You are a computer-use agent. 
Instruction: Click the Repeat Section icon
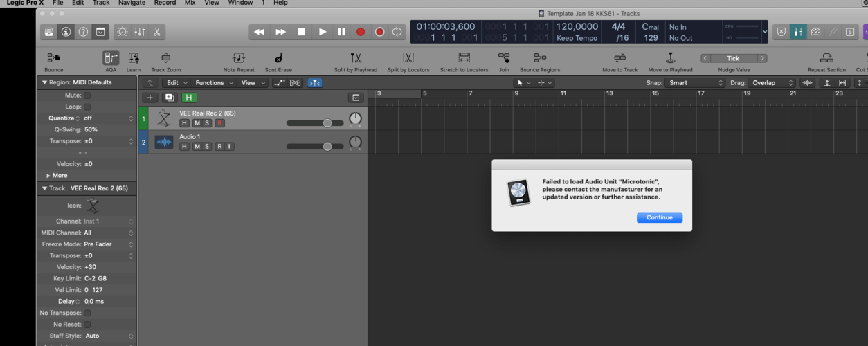(826, 58)
